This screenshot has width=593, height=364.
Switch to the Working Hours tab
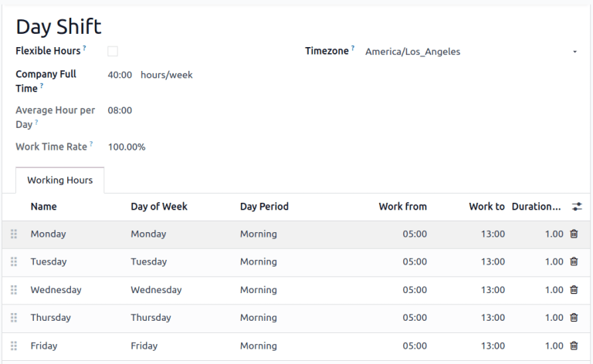59,180
